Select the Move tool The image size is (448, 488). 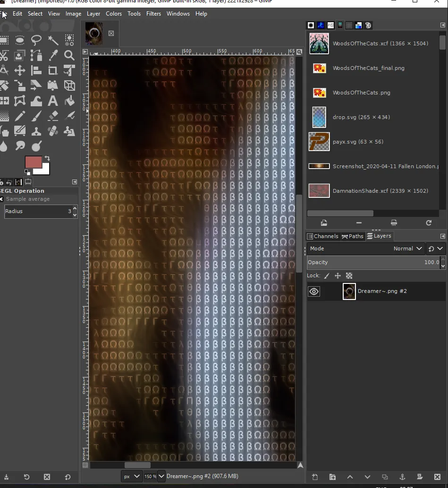pyautogui.click(x=20, y=71)
